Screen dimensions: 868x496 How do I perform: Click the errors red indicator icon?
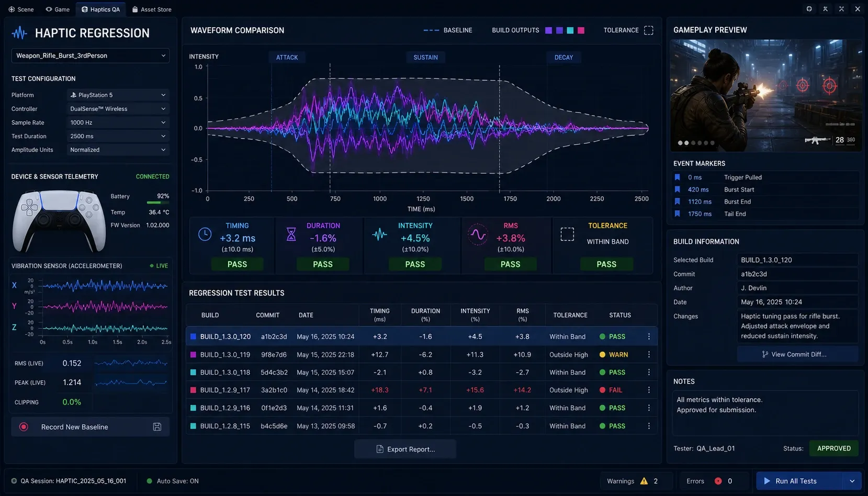718,481
